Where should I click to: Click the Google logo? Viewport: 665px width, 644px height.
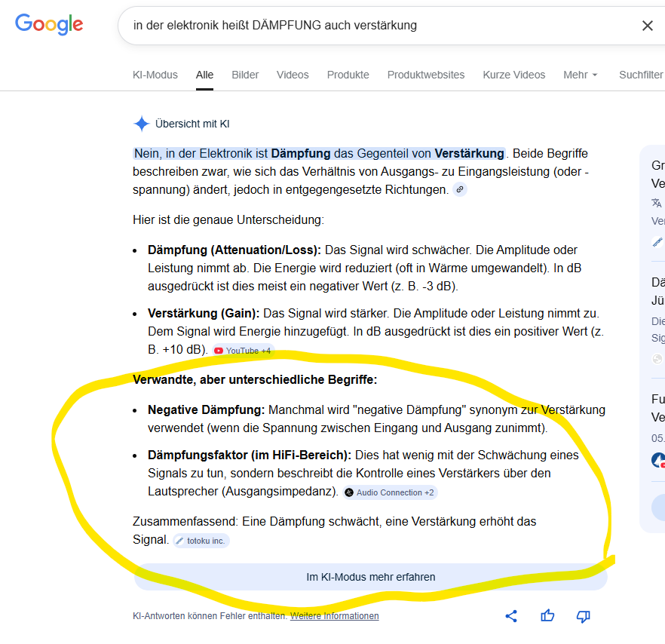coord(49,24)
